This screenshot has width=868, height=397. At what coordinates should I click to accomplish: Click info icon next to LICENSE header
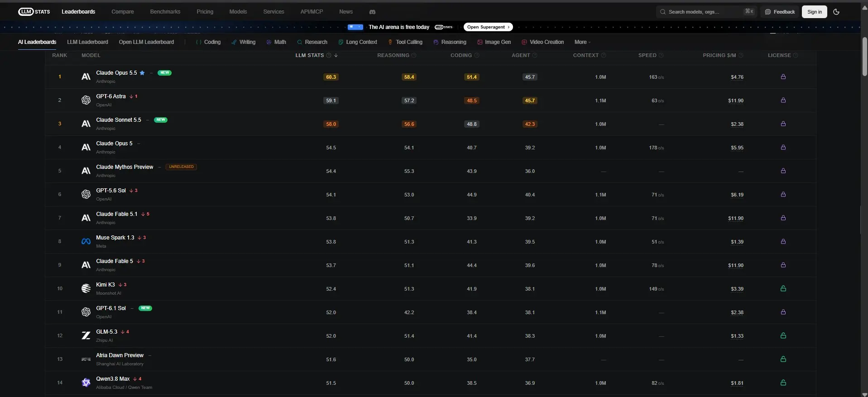796,55
